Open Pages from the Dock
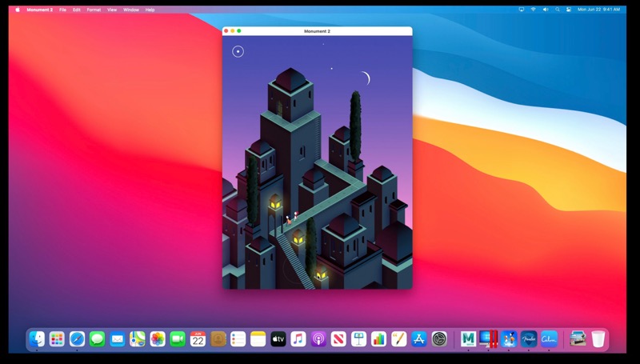Viewport: 640px width, 364px height. (x=398, y=338)
